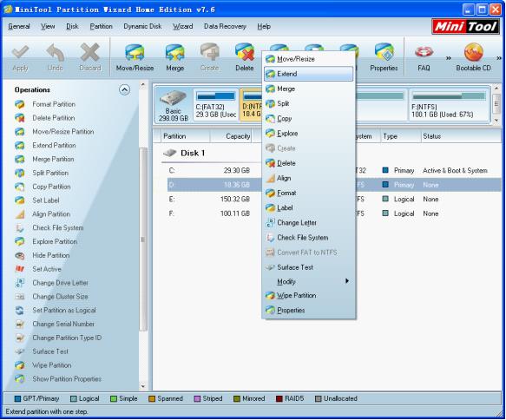Open the Data Recovery menu

tap(225, 26)
